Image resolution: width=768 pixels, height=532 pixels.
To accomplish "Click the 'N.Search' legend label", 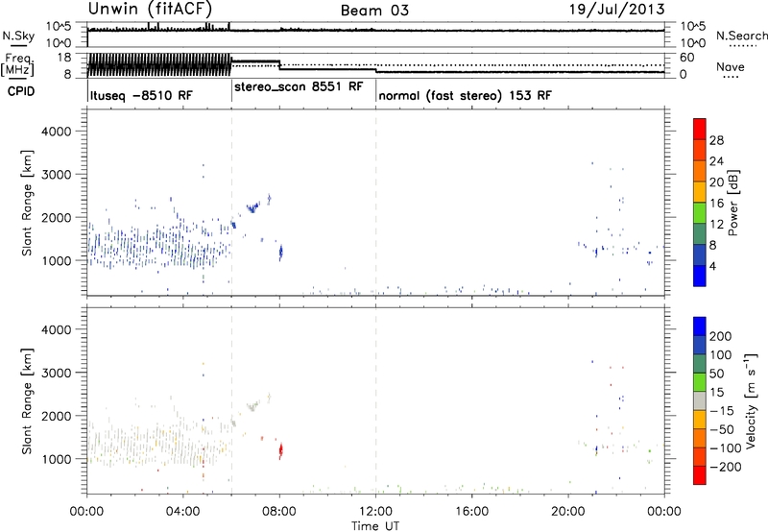I will click(x=741, y=36).
